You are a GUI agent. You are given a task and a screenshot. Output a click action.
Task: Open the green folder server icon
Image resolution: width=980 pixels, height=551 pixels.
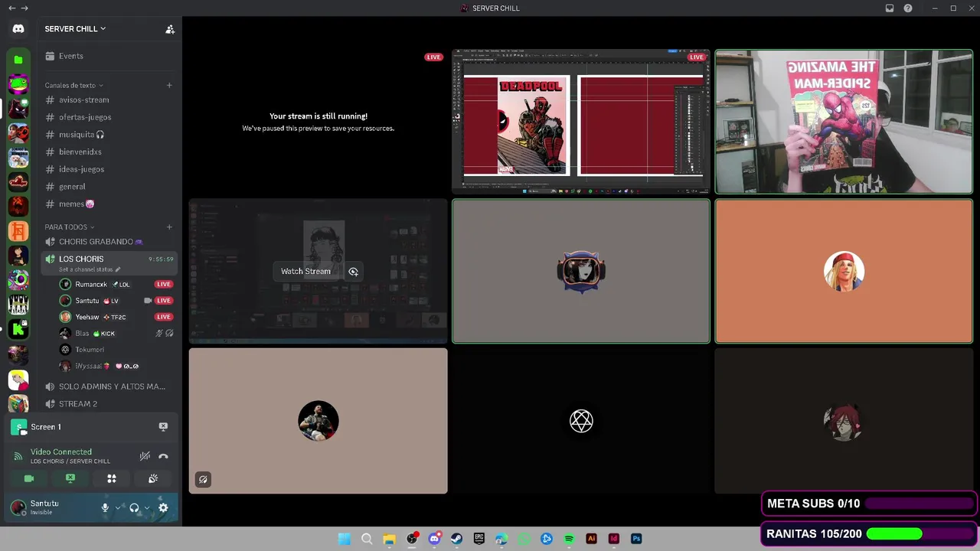[x=18, y=60]
